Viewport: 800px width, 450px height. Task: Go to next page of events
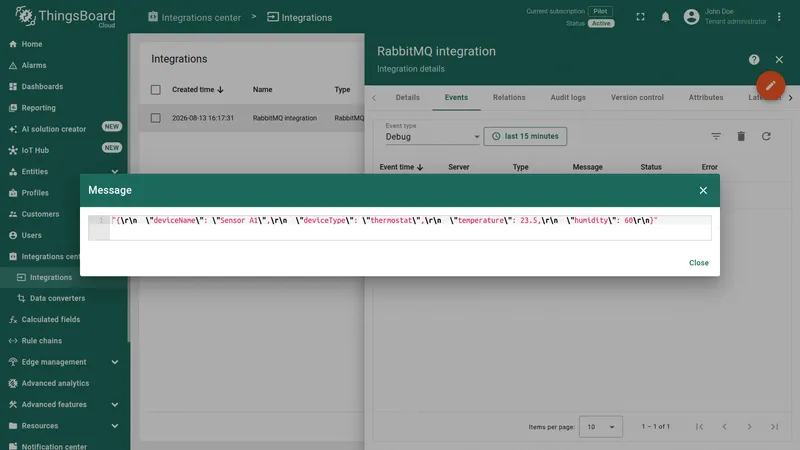coord(749,427)
